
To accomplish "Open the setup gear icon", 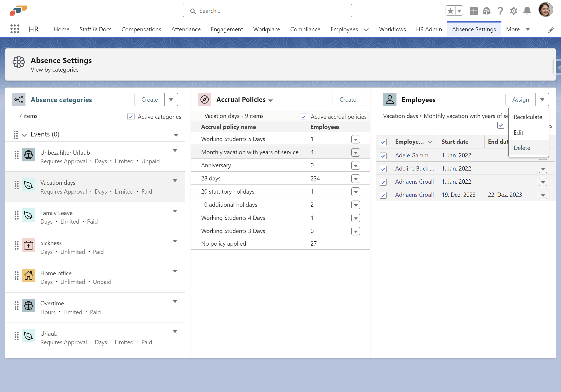I will pyautogui.click(x=513, y=11).
